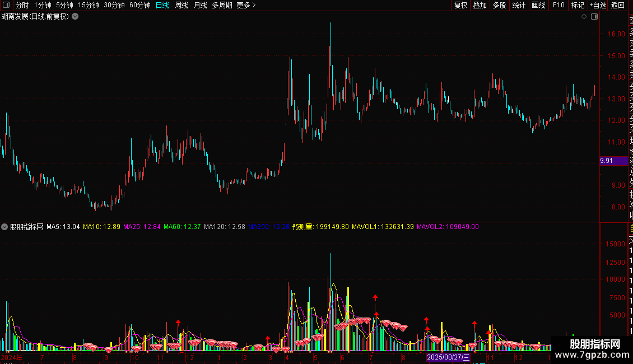Click the 预测量: 199149.80 value
This screenshot has height=364, width=633.
click(320, 227)
